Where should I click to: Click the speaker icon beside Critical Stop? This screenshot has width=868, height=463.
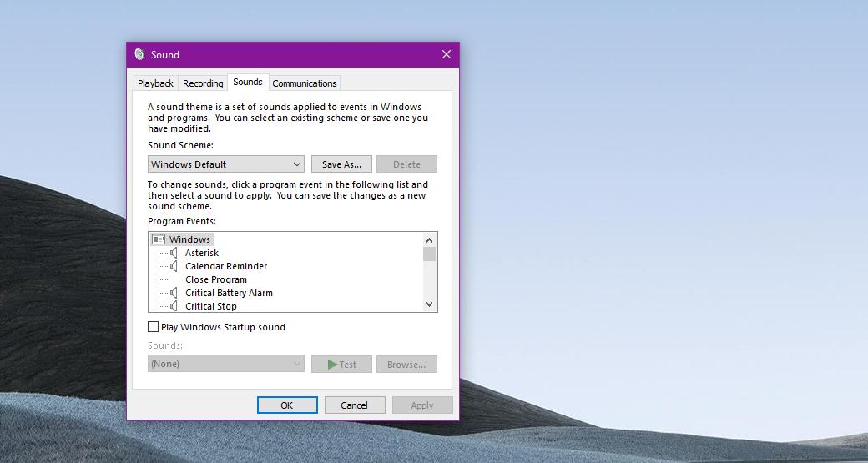(174, 306)
